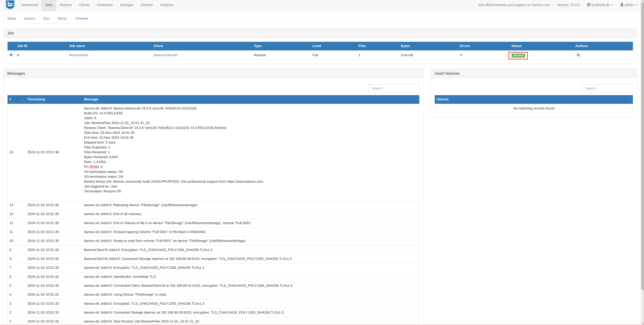644x325 pixels.
Task: Open the Actions tab
Action: click(30, 18)
